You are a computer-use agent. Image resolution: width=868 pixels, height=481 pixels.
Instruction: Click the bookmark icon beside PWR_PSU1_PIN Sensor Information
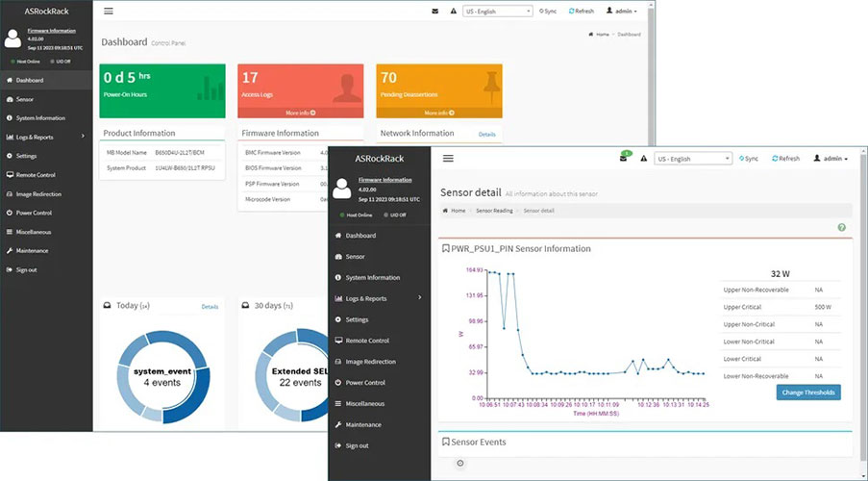click(x=445, y=248)
